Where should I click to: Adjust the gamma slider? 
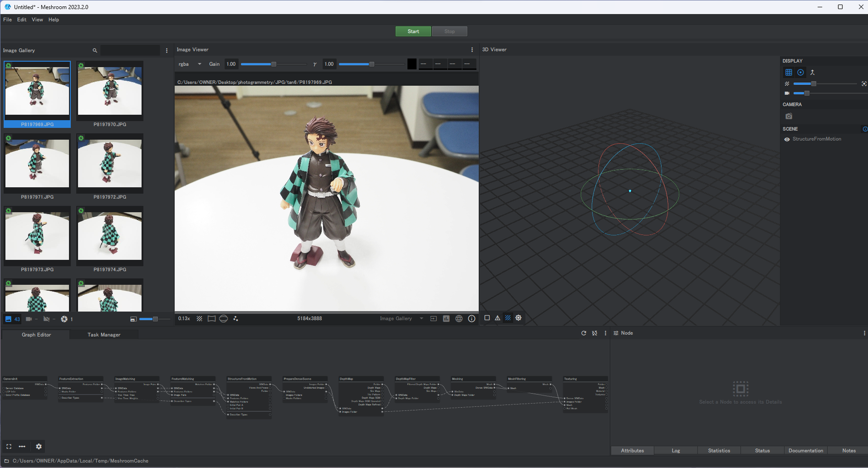(371, 64)
